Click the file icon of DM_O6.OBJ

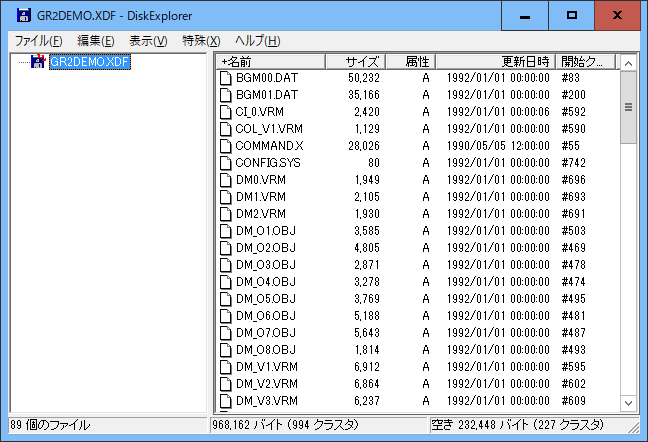226,316
